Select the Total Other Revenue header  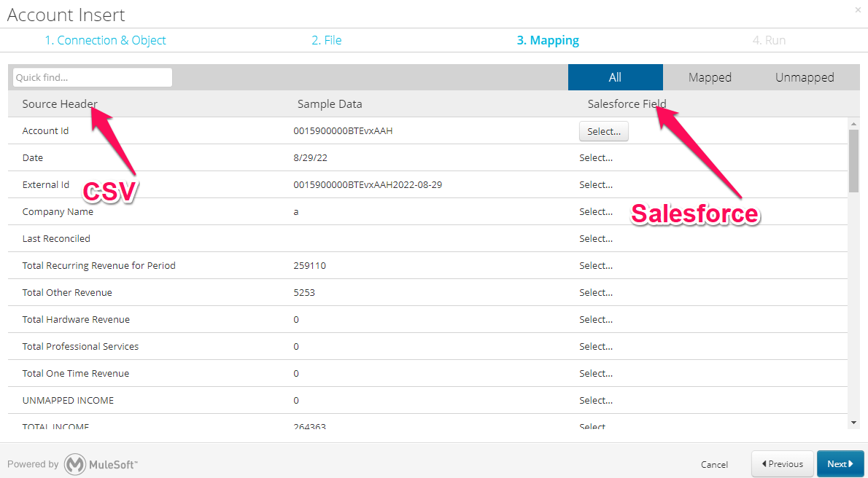[67, 293]
